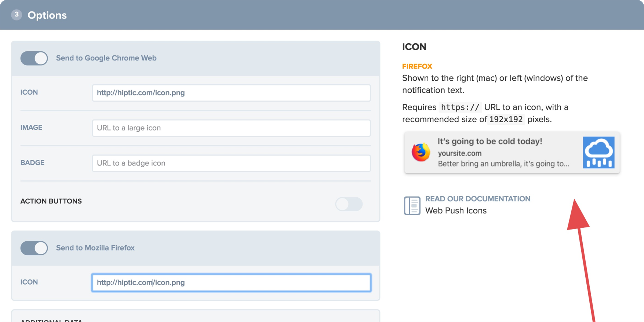Click the https:// code text in help
Image resolution: width=644 pixels, height=322 pixels.
click(460, 107)
